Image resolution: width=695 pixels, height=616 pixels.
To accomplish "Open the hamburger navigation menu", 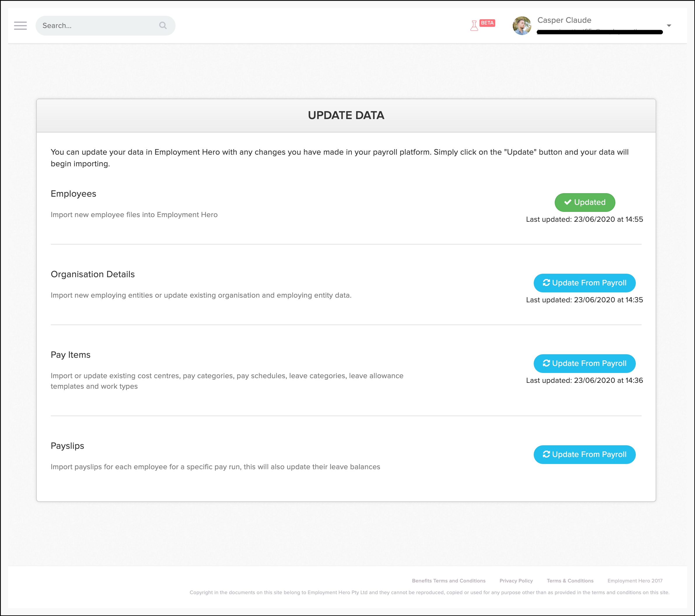I will coord(20,25).
